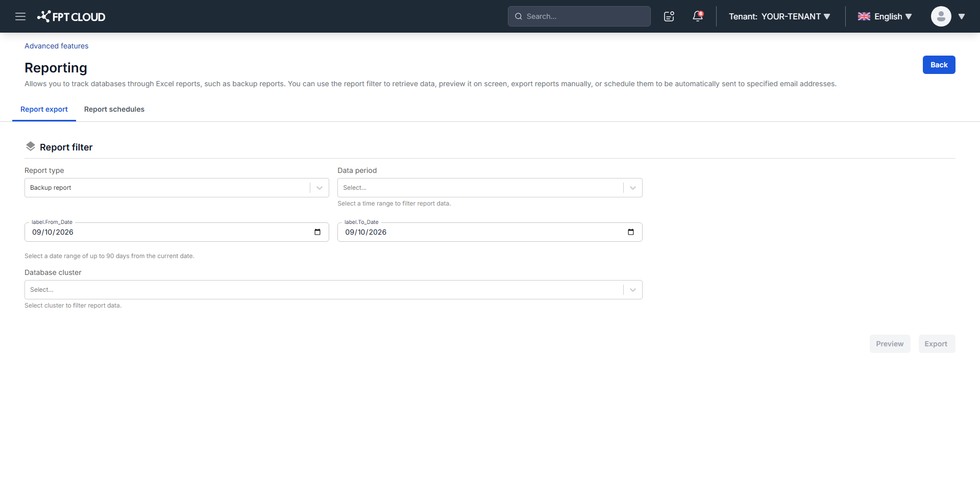980x482 pixels.
Task: Click the Report filter layers icon
Action: [31, 146]
